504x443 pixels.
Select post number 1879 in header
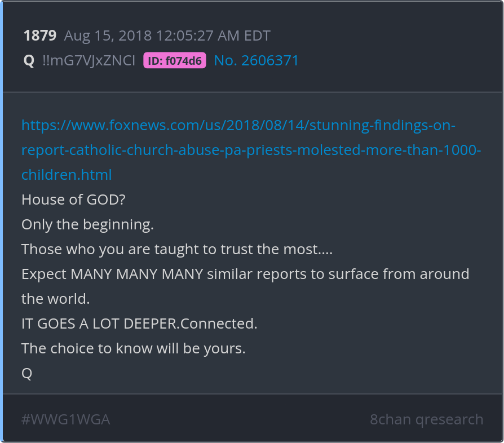(x=39, y=36)
